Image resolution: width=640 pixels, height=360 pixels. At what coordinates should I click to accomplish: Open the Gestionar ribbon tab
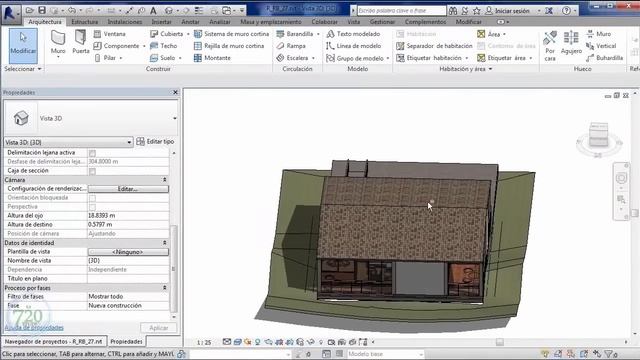(x=382, y=22)
